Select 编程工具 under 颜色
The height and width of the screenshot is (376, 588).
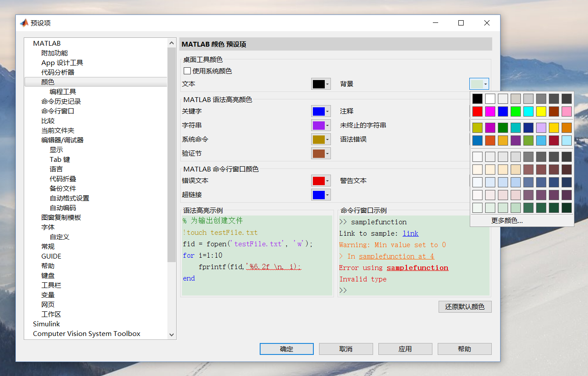(63, 91)
